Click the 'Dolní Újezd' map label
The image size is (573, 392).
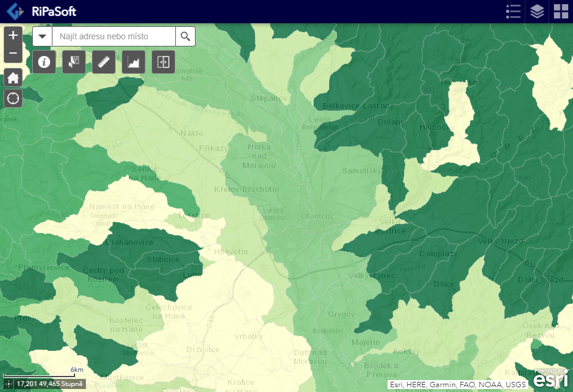tap(541, 280)
